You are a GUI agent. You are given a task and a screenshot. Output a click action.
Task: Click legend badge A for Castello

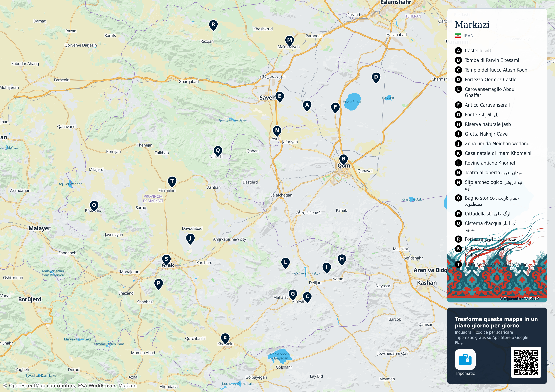point(458,51)
